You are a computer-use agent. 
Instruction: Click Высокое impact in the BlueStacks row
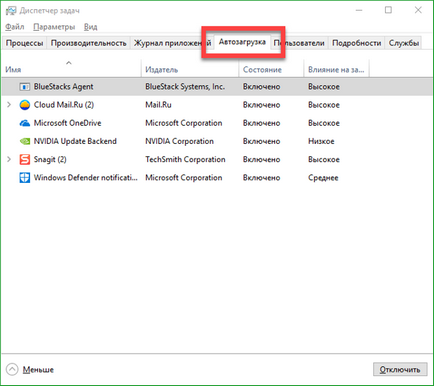tap(324, 87)
